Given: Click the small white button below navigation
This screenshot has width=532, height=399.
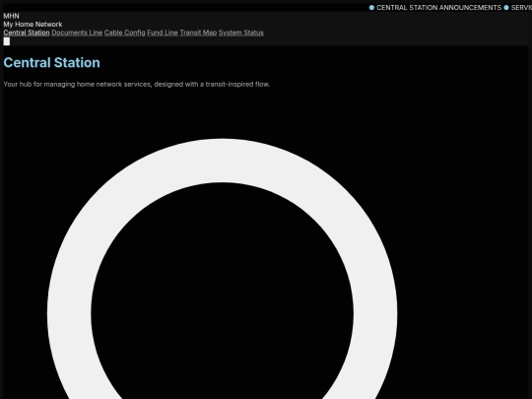Looking at the screenshot, I should tap(7, 41).
